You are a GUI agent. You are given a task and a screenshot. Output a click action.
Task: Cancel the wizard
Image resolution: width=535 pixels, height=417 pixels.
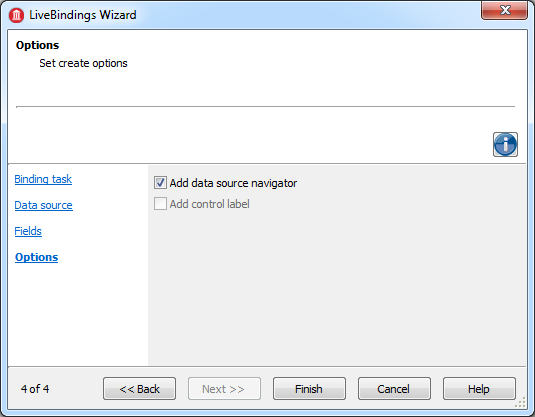coord(394,389)
